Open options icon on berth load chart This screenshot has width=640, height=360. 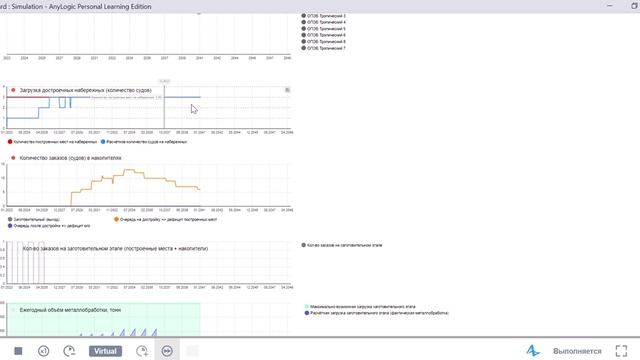287,90
